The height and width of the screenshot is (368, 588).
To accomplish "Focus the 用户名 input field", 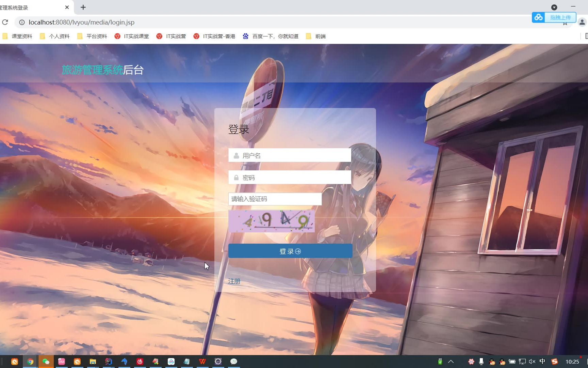I will 290,155.
